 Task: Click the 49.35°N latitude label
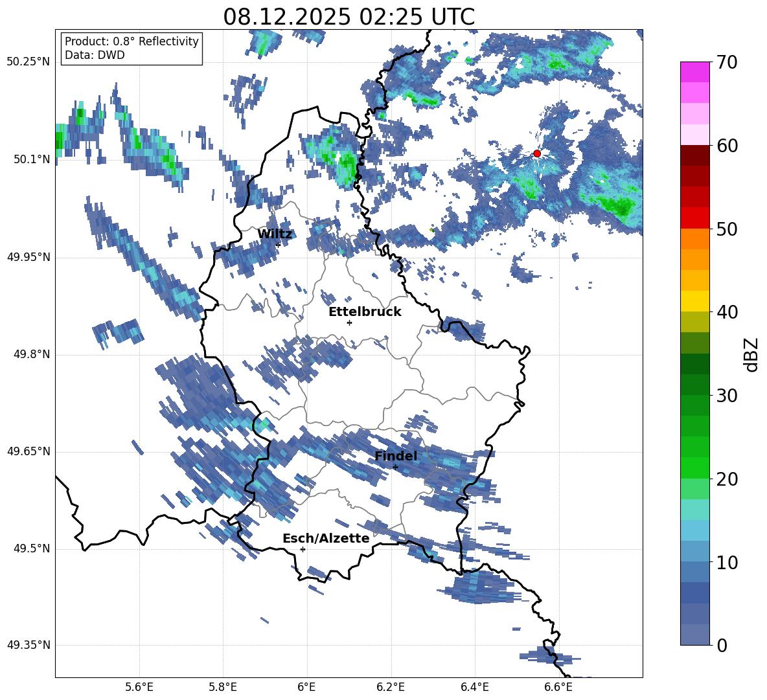[x=29, y=645]
